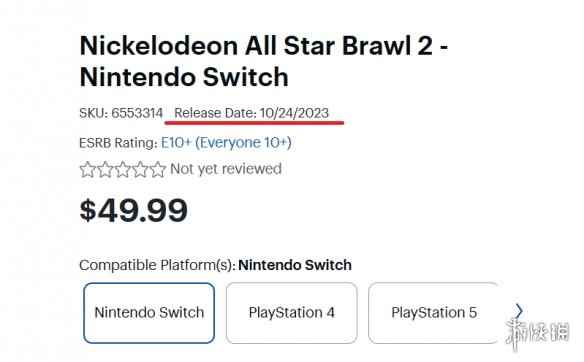Image resolution: width=584 pixels, height=362 pixels.
Task: Select the fifth rating star
Action: (158, 169)
